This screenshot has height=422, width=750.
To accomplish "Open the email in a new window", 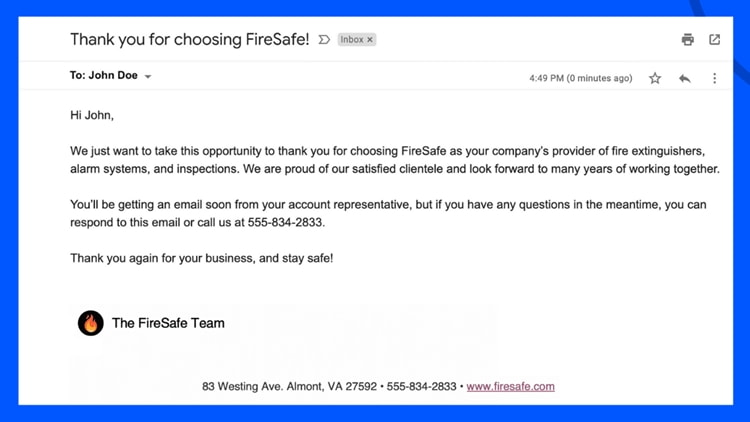I will (x=714, y=40).
